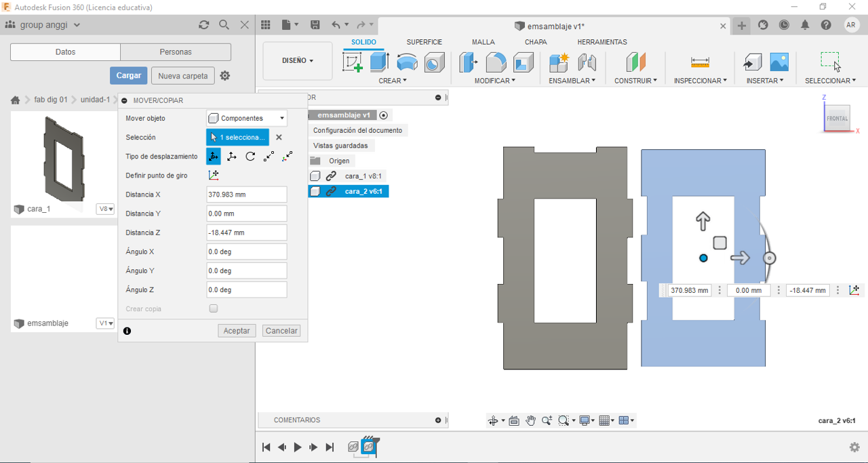Select Point to Position displacement icon
The image size is (868, 463).
(288, 156)
